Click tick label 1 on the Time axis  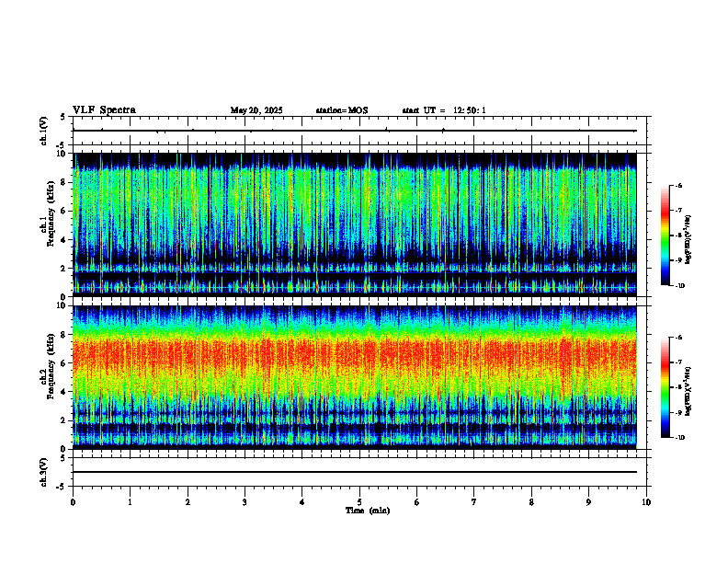131,502
